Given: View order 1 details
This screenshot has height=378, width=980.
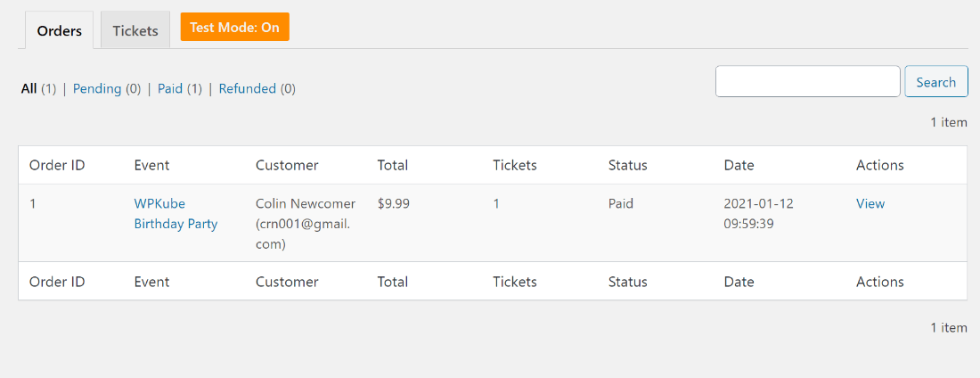Looking at the screenshot, I should [x=870, y=203].
